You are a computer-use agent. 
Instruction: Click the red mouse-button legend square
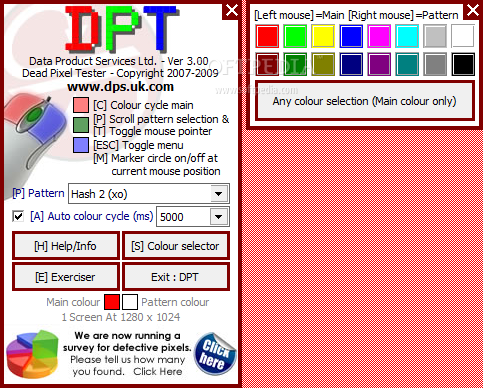point(81,105)
